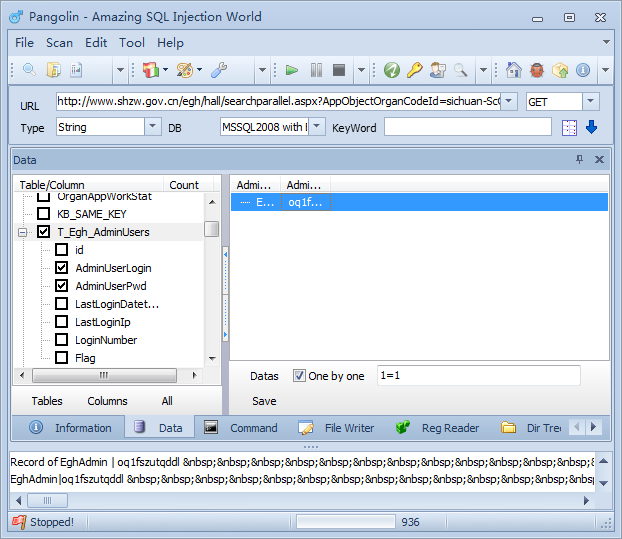Image resolution: width=622 pixels, height=539 pixels.
Task: Switch to the Reg Reader tab
Action: click(437, 428)
